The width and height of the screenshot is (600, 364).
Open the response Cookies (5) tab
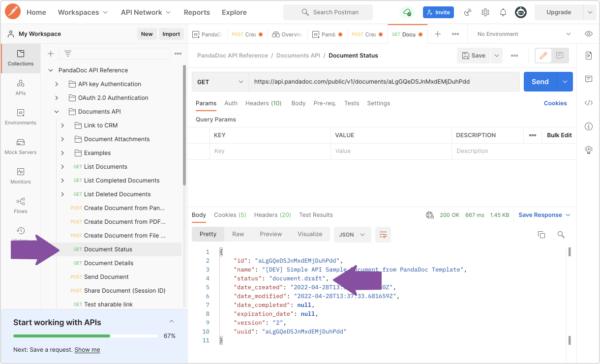(x=230, y=215)
